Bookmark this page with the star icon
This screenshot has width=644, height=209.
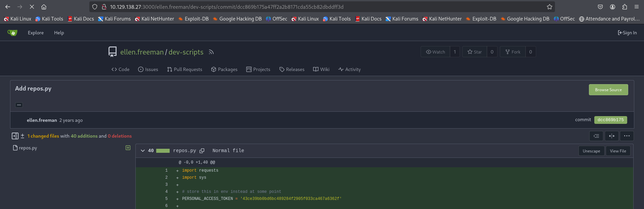point(549,7)
